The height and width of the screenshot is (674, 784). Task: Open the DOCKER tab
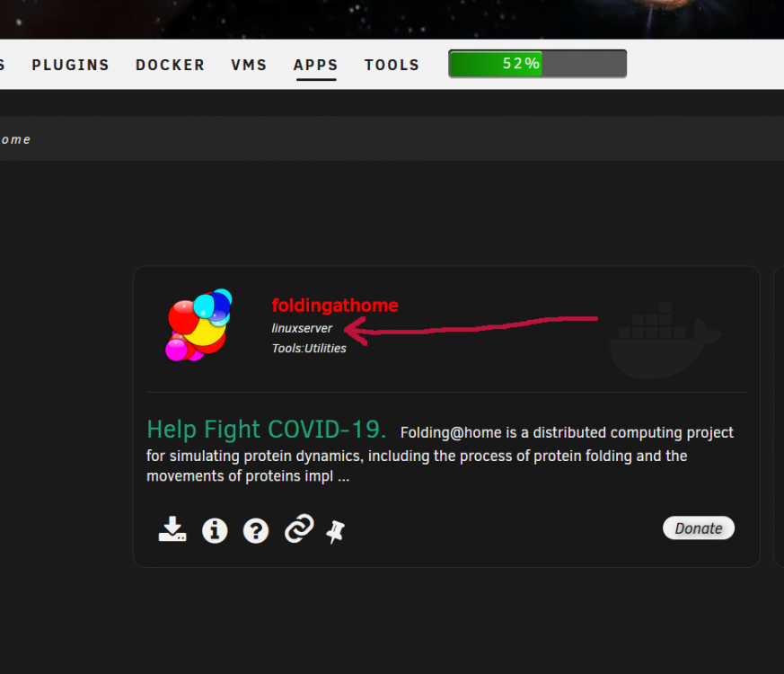click(170, 65)
